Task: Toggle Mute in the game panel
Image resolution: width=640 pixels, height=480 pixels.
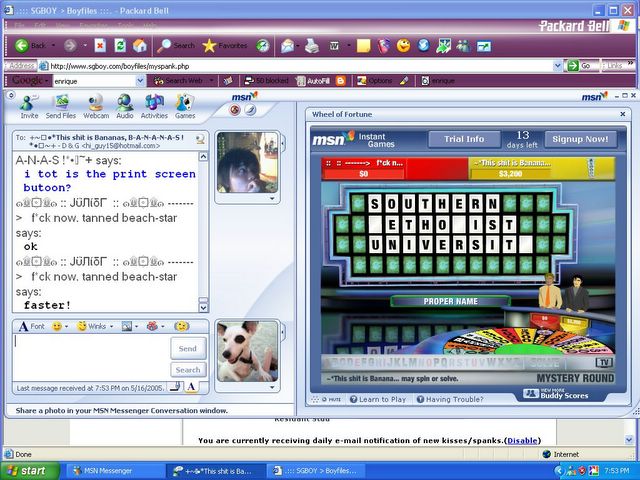Action: click(331, 399)
